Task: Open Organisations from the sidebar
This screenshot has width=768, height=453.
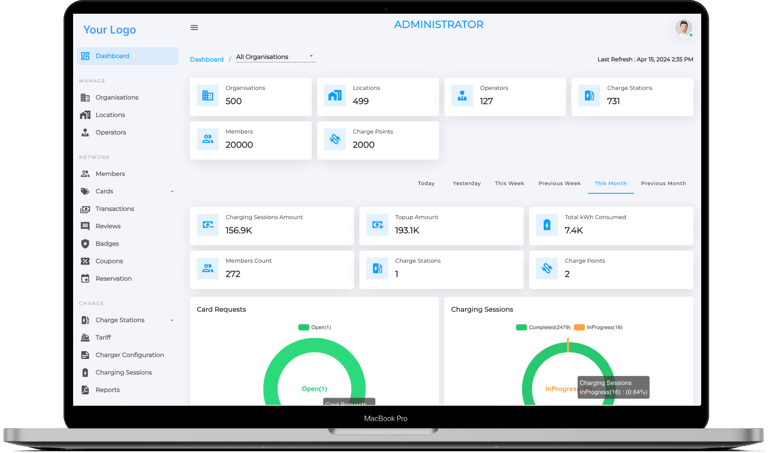Action: coord(117,97)
